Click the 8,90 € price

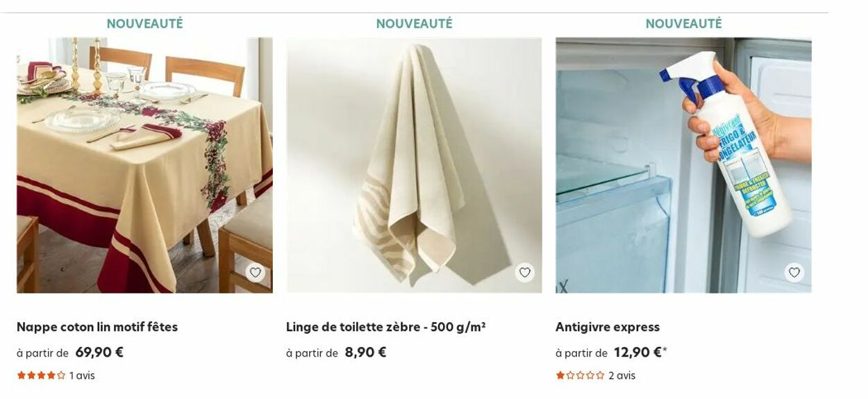click(x=365, y=353)
